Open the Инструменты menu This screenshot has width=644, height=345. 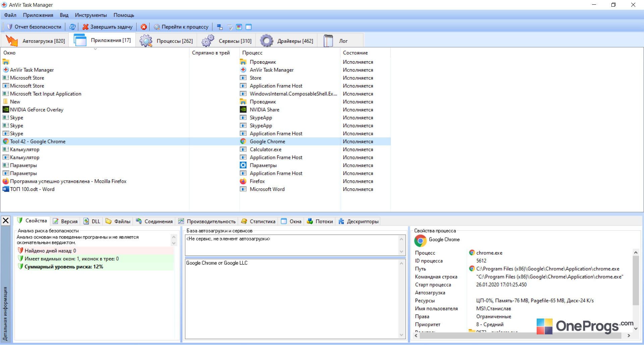point(91,15)
